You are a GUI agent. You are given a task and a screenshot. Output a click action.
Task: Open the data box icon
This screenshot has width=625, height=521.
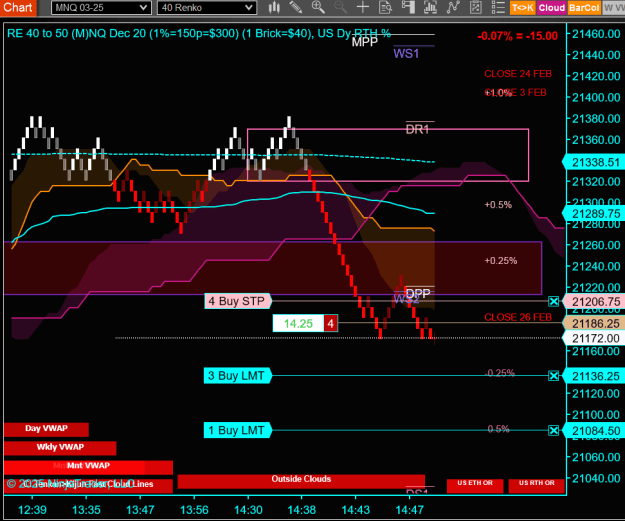[x=385, y=7]
